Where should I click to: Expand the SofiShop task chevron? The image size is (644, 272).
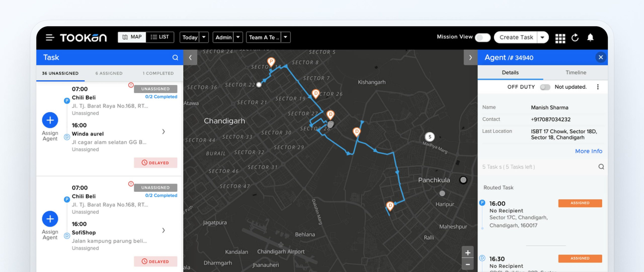[x=164, y=231]
